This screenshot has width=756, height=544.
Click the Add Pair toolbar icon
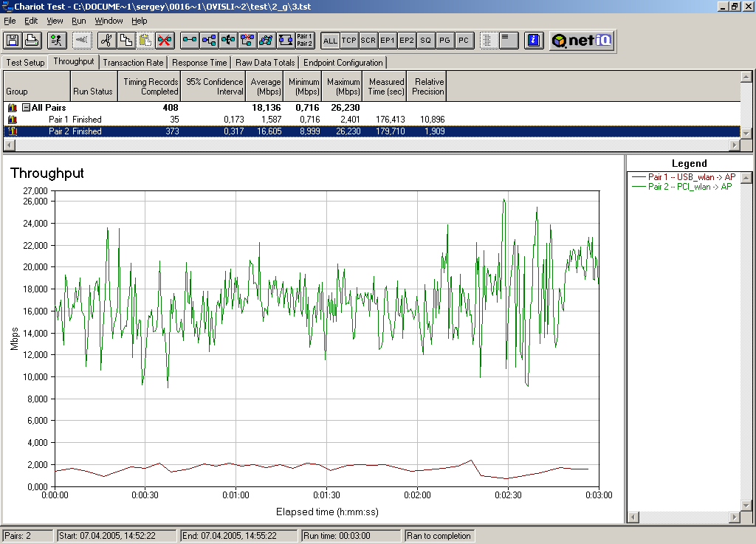pos(190,41)
